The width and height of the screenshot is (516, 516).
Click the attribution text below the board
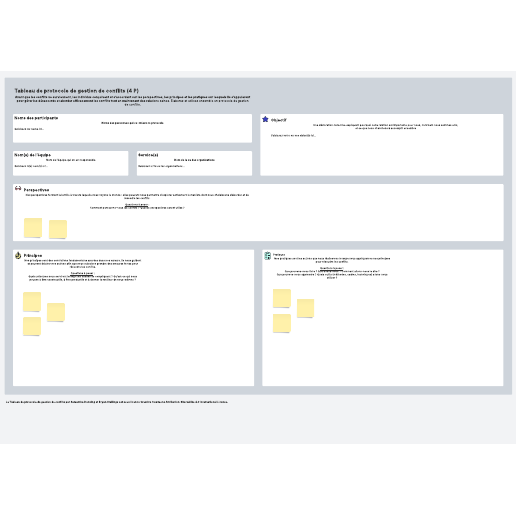coord(117,402)
